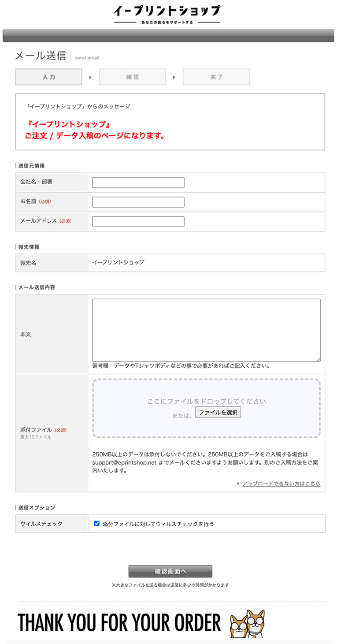The image size is (337, 644).
Task: Select the 確認 step tab
Action: [133, 77]
